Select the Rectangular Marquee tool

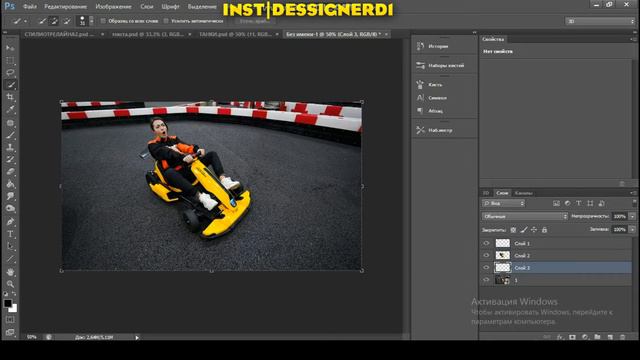point(10,61)
